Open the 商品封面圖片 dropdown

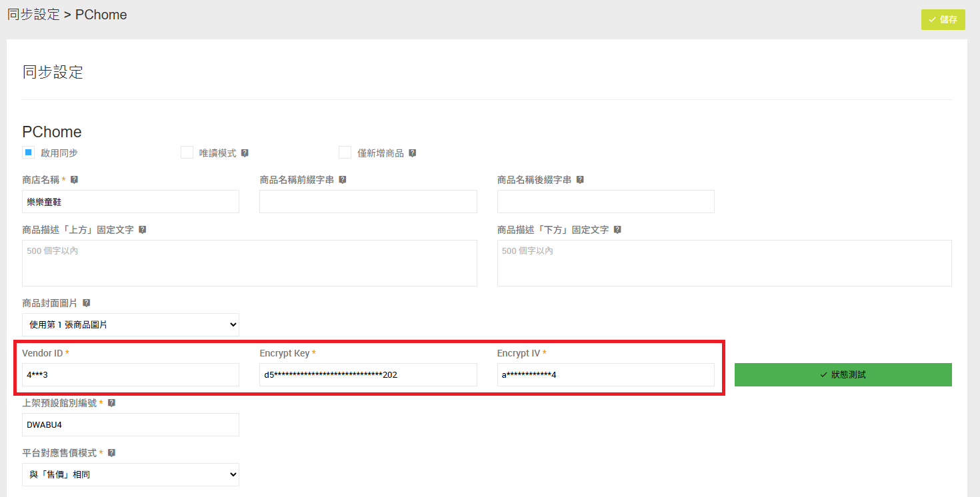click(x=131, y=324)
